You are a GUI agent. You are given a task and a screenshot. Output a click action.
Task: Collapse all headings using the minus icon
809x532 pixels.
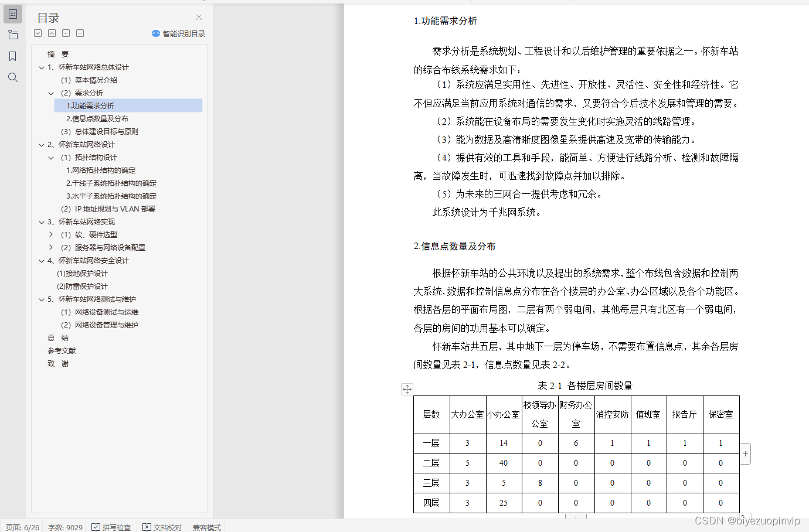80,33
